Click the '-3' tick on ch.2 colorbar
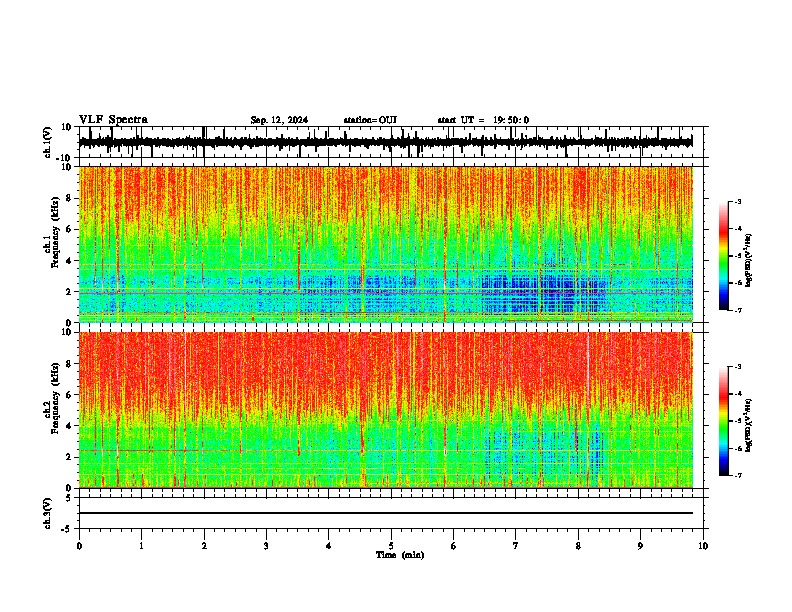 point(738,367)
